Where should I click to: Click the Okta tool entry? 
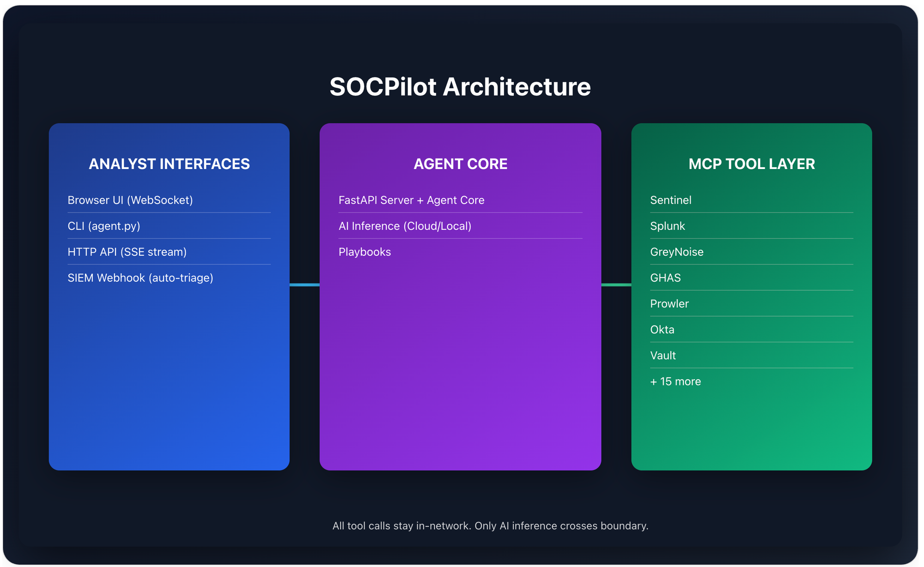662,329
